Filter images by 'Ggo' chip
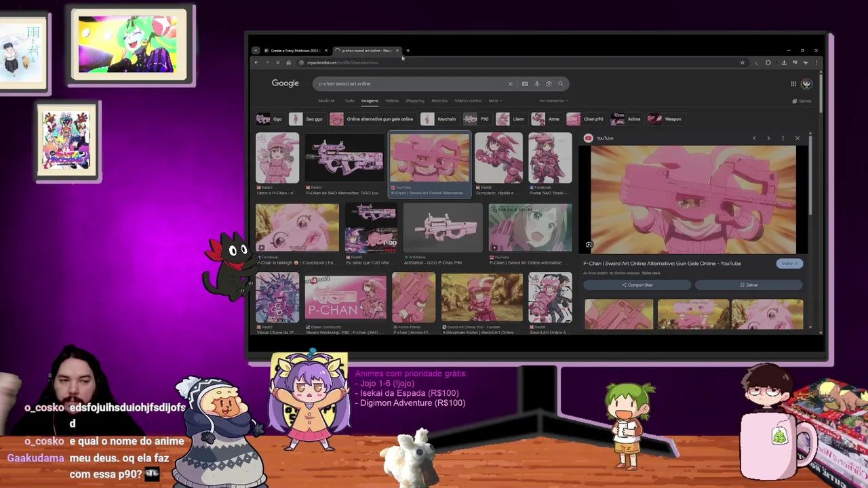 click(270, 119)
